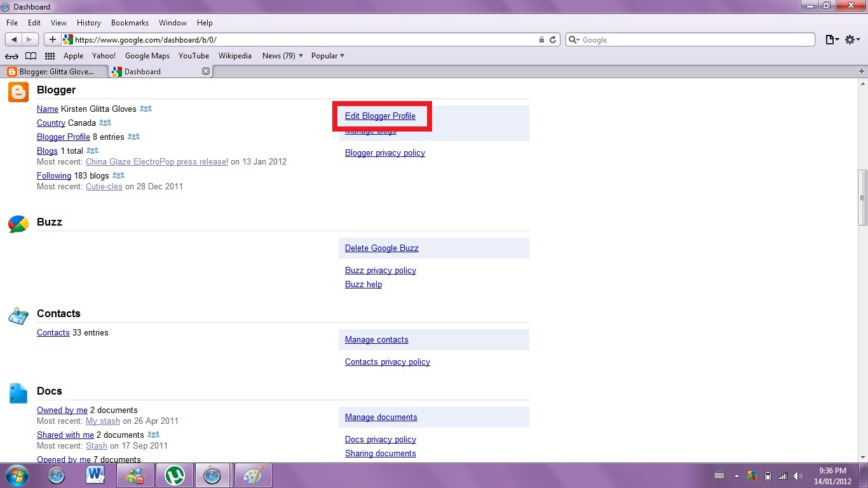Open the Delete Google Buzz link
This screenshot has height=488, width=868.
point(381,248)
